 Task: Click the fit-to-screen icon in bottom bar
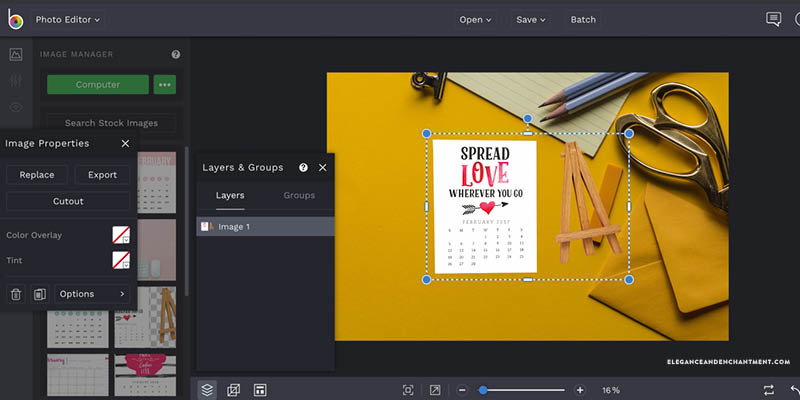408,389
